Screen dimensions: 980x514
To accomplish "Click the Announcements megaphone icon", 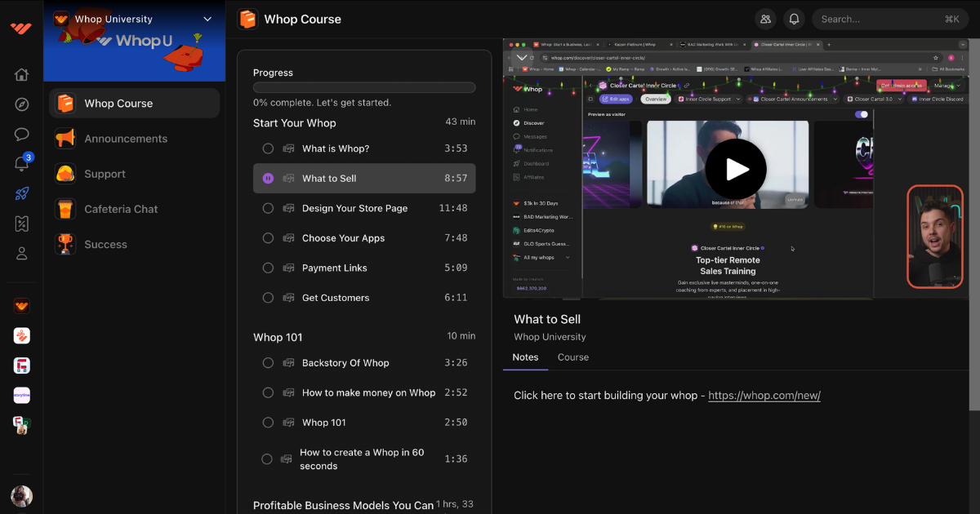I will [x=65, y=139].
